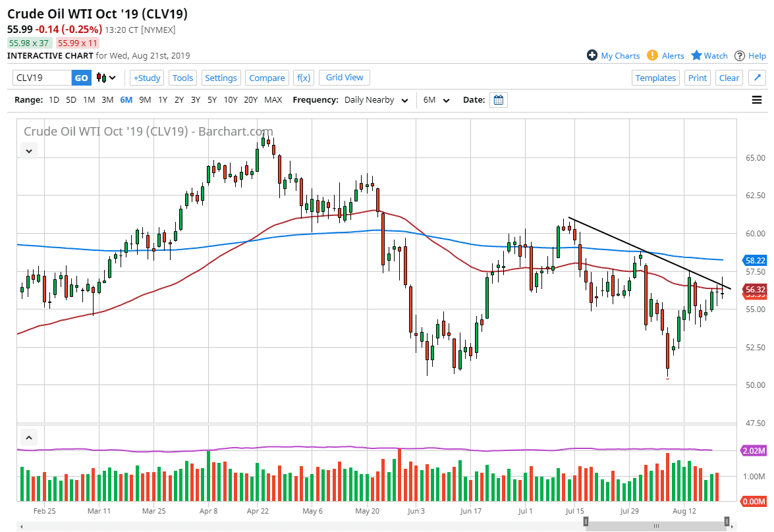This screenshot has height=532, width=774.
Task: Open My Charts plus icon
Action: click(x=592, y=56)
